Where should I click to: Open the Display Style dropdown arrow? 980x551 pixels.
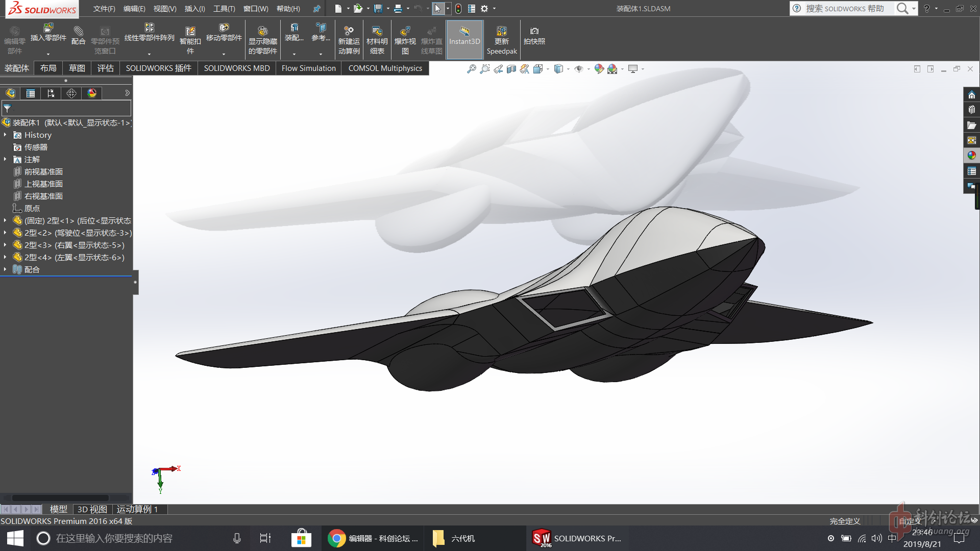click(x=568, y=69)
